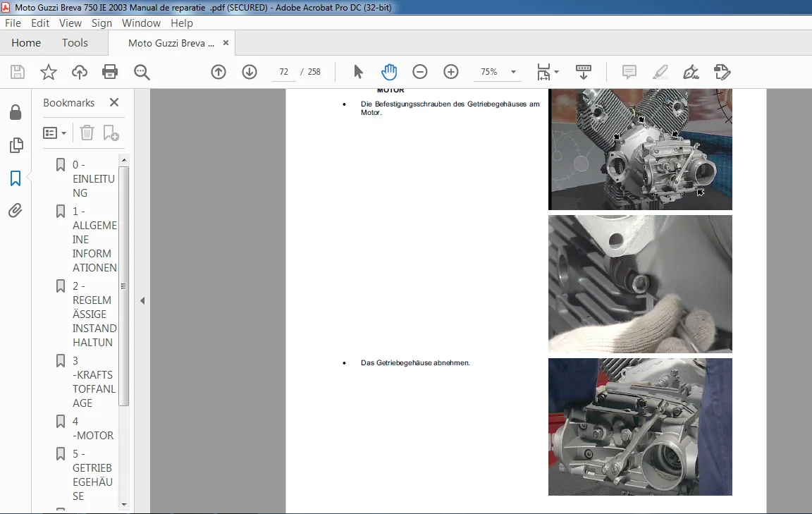
Task: Click the total page count 258
Action: click(314, 72)
